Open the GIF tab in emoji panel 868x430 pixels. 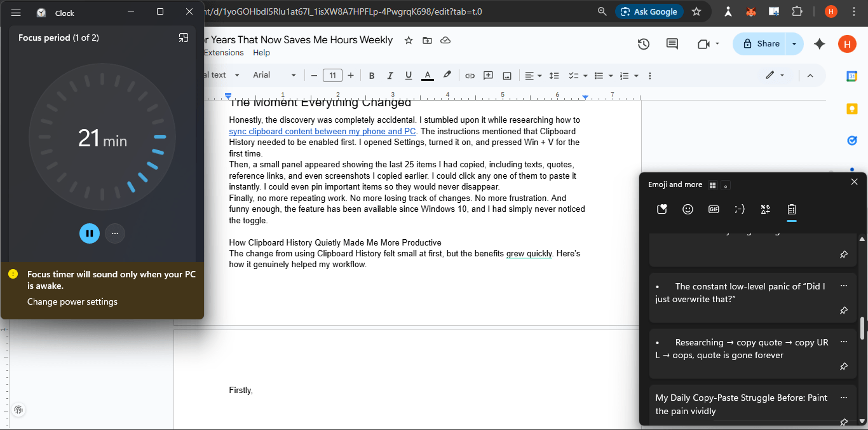714,209
